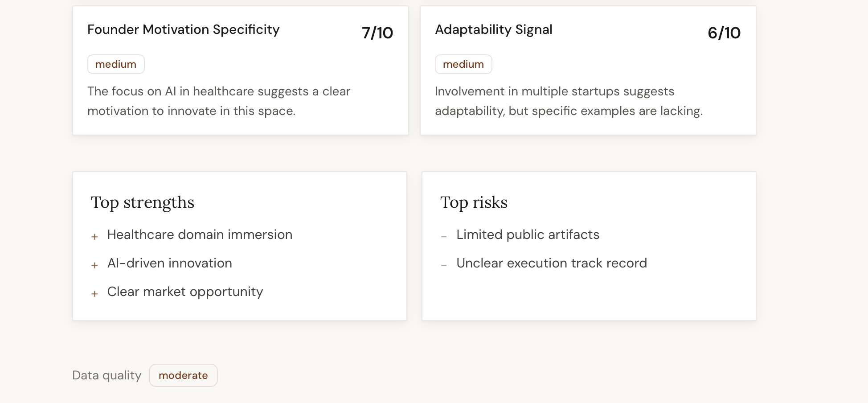Select the Founder Motivation Specificity card title
868x403 pixels.
[x=184, y=29]
